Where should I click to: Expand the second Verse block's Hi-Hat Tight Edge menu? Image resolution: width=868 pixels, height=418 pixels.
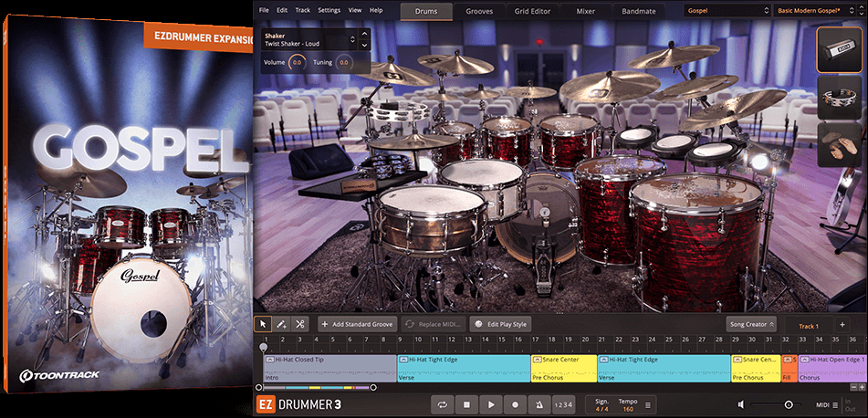pos(603,360)
